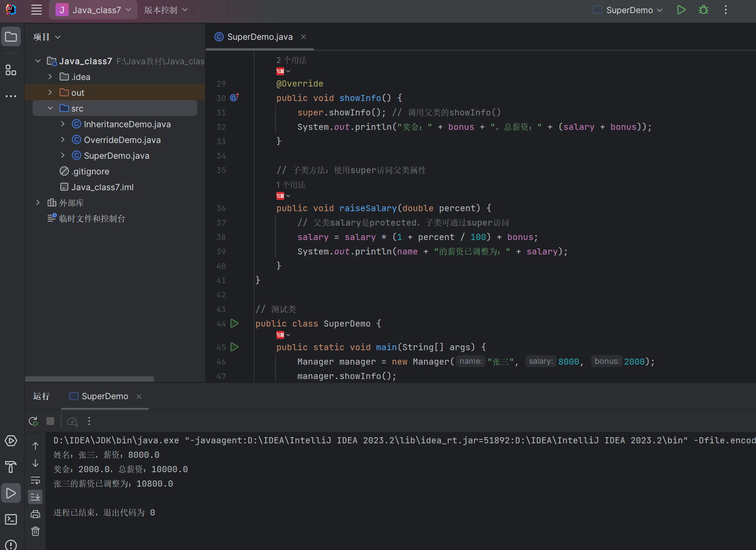Navigate up the stack trace arrow

click(35, 446)
